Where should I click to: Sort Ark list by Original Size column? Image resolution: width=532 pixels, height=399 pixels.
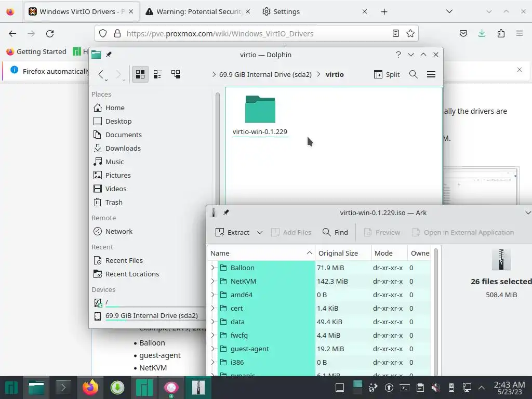click(343, 253)
